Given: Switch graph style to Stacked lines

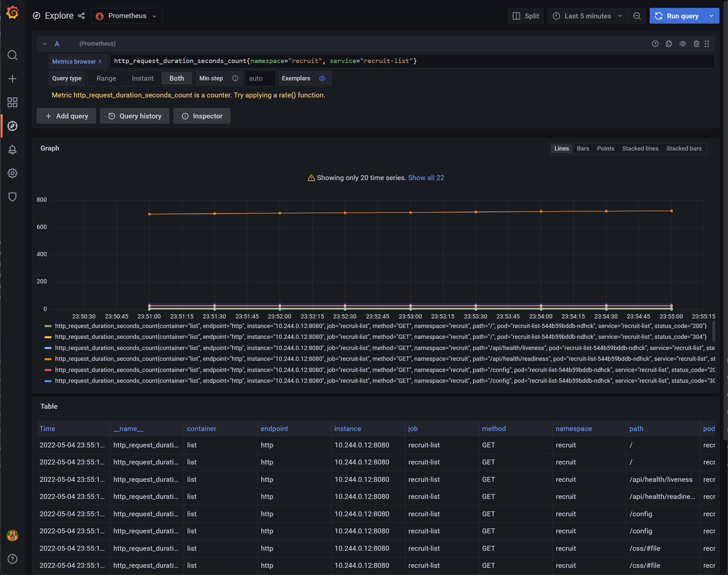Looking at the screenshot, I should coord(640,149).
